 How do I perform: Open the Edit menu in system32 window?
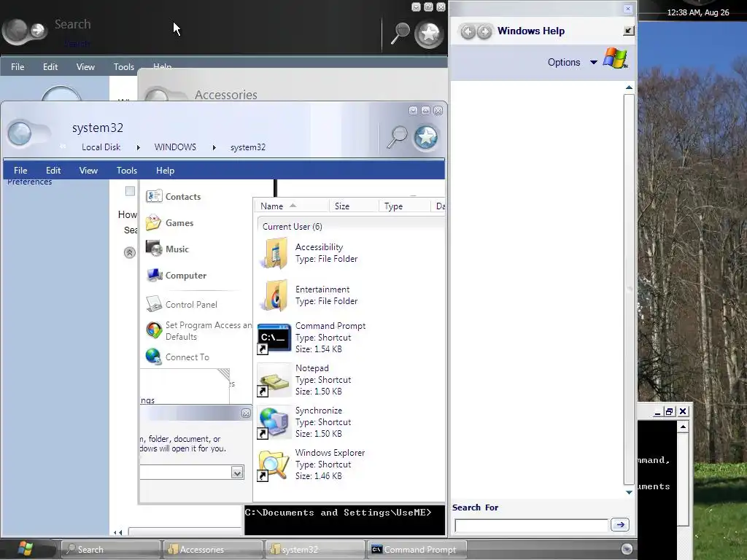coord(53,171)
